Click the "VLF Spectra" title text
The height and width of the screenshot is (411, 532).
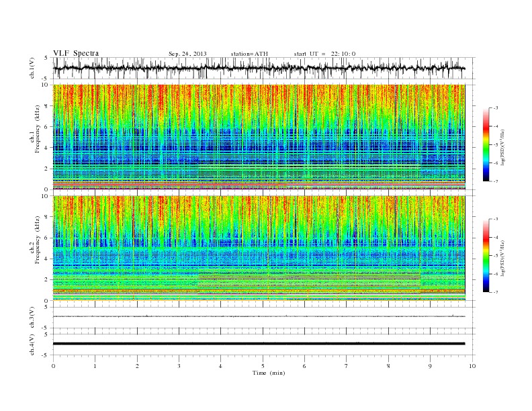point(76,53)
